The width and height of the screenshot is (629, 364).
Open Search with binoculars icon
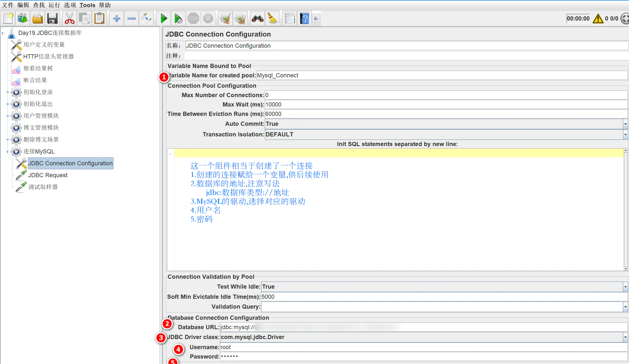pyautogui.click(x=258, y=19)
